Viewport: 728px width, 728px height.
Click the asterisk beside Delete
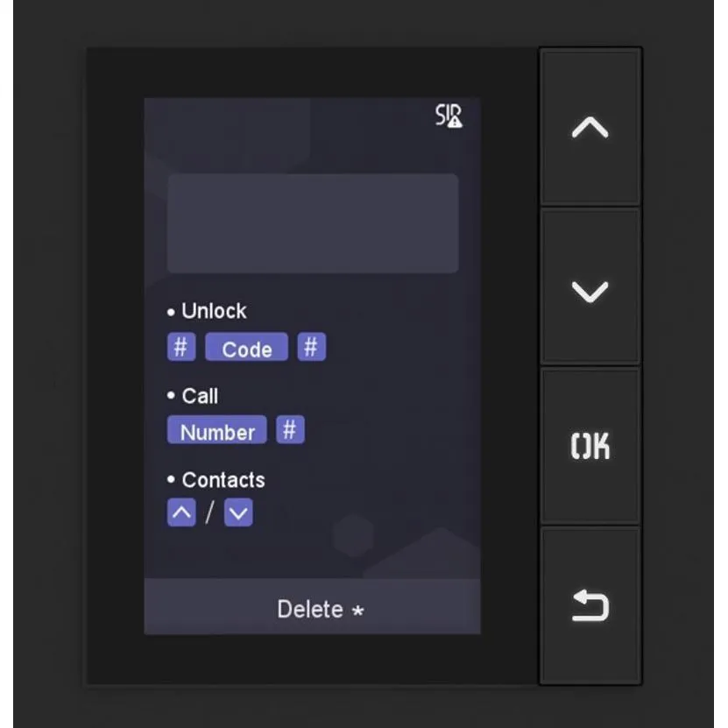point(357,610)
